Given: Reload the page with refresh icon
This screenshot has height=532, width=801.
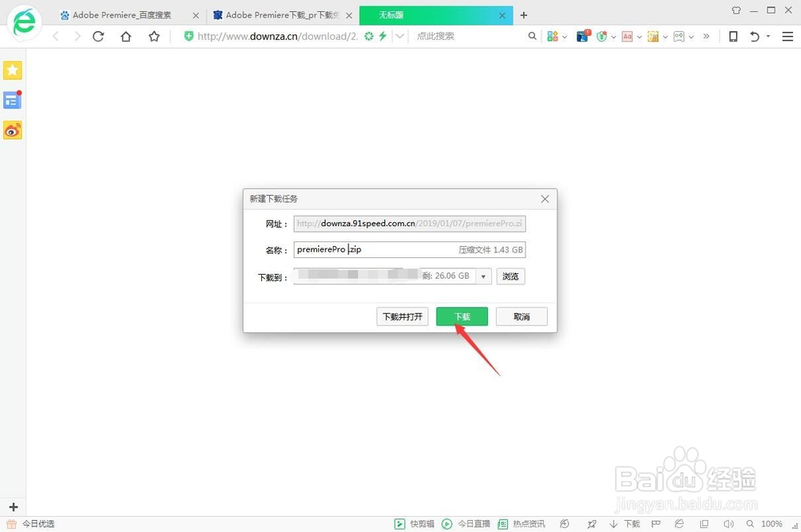Looking at the screenshot, I should [98, 36].
